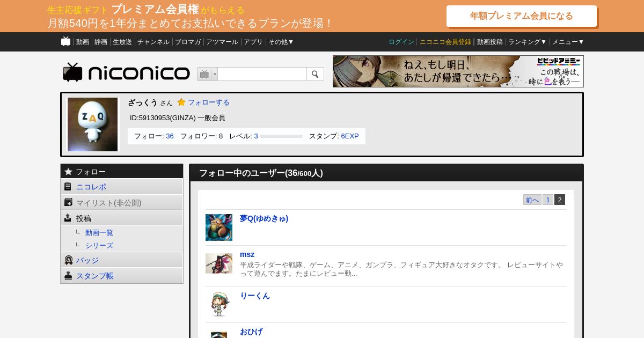
Task: Click msz avatar thumbnail
Action: pos(219,263)
